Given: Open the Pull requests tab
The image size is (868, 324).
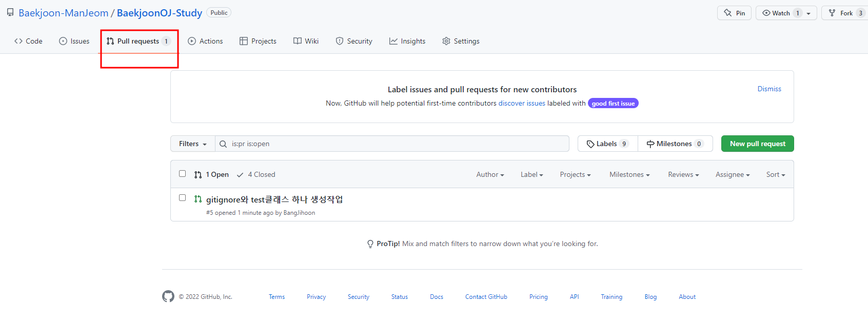Looking at the screenshot, I should tap(139, 41).
